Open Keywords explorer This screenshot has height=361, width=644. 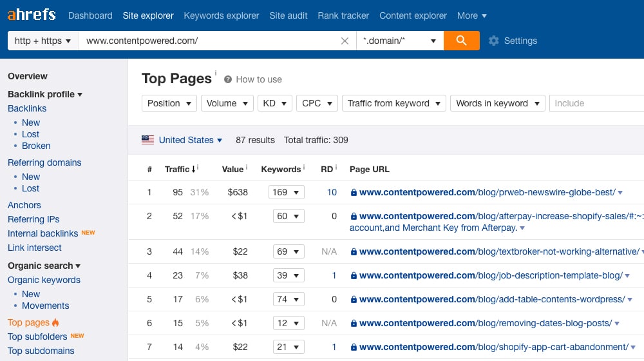pos(222,15)
